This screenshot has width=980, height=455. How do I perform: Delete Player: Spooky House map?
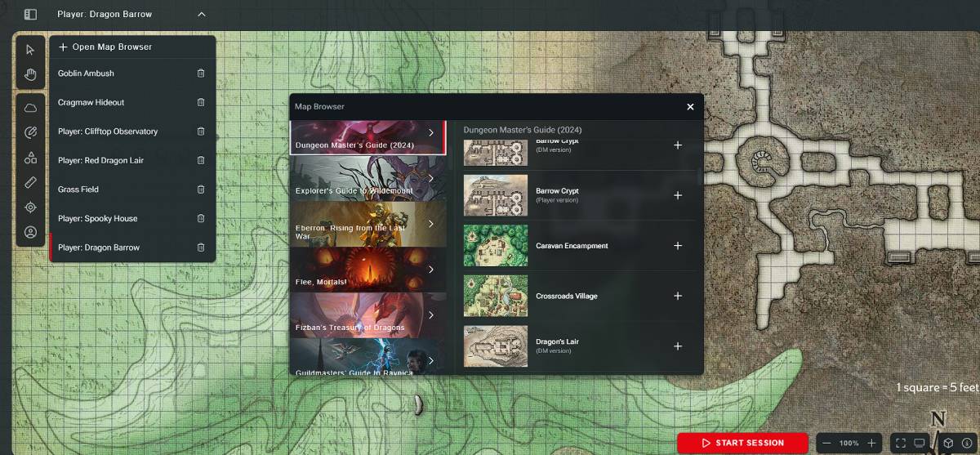(x=201, y=218)
